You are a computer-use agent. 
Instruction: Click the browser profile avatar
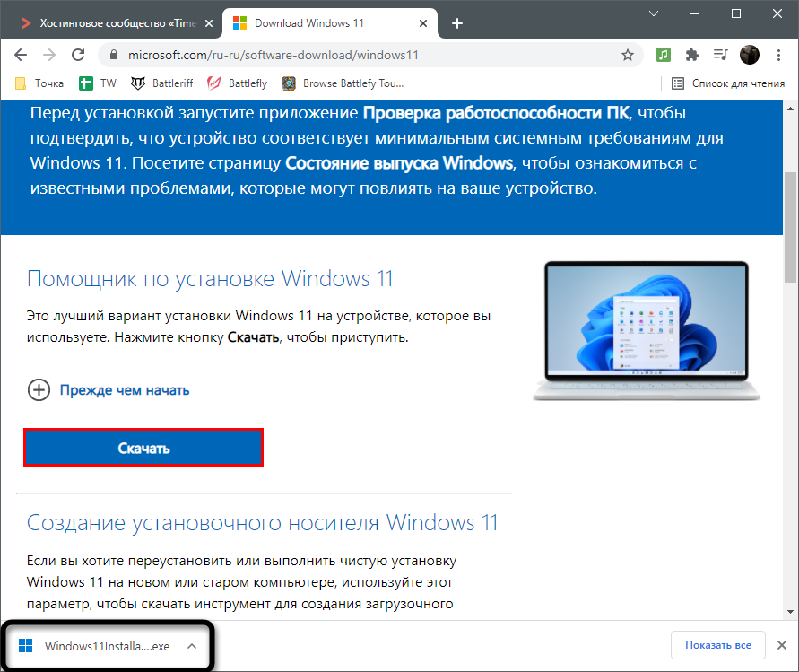click(750, 55)
